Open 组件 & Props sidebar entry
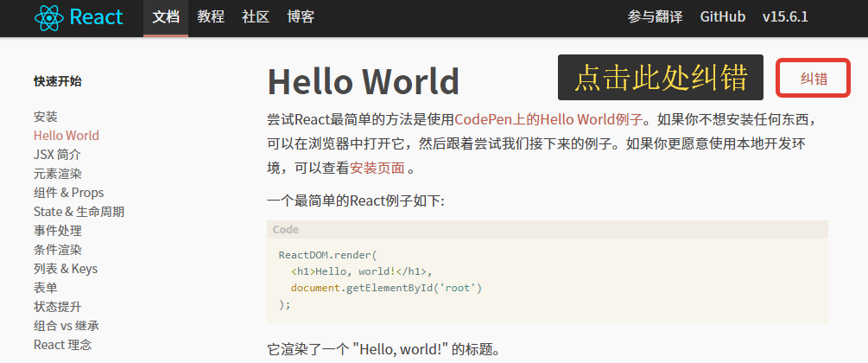 [68, 193]
